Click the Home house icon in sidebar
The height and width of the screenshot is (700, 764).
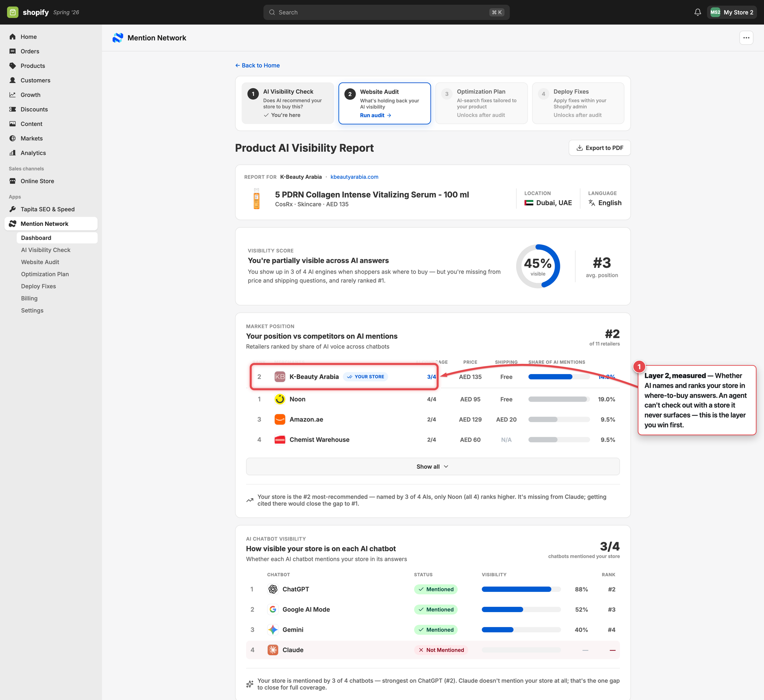point(13,37)
